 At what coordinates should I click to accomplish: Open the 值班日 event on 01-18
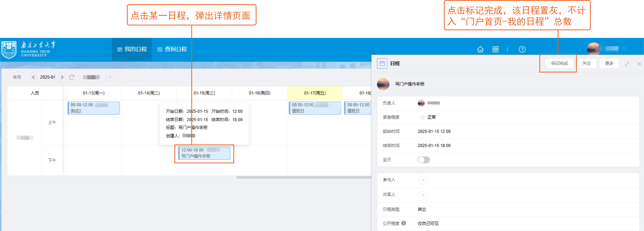[358, 108]
